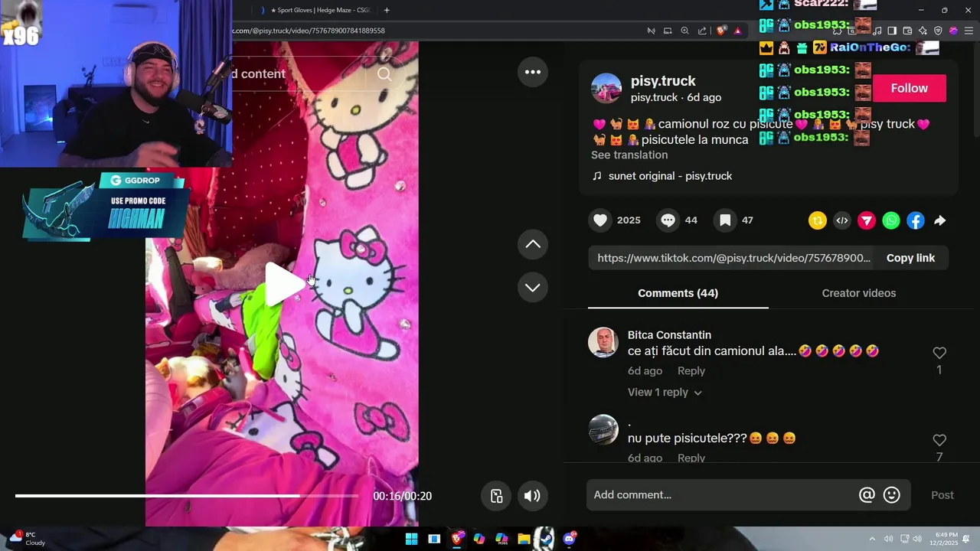The image size is (980, 551).
Task: Open the more options ellipsis menu
Action: click(532, 72)
